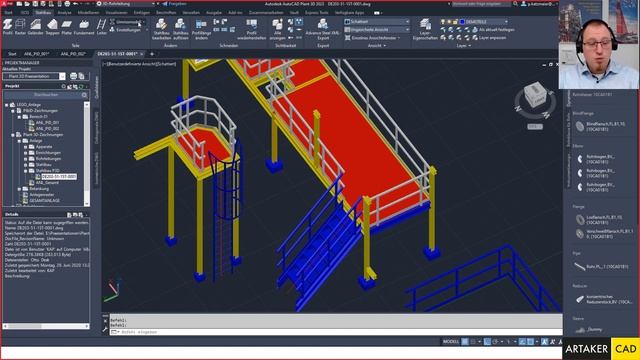Click the command line input field
Image resolution: width=640 pixels, height=360 pixels.
pyautogui.click(x=335, y=332)
